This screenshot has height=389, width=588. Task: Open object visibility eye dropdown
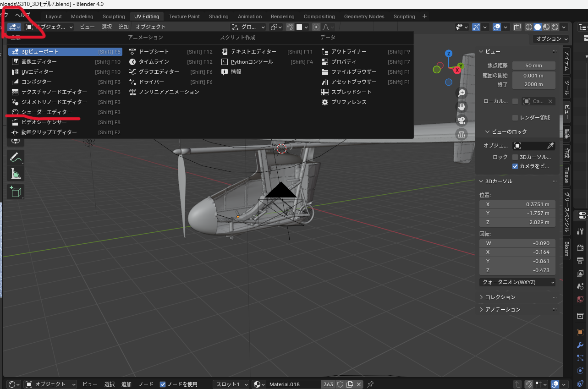tap(462, 27)
